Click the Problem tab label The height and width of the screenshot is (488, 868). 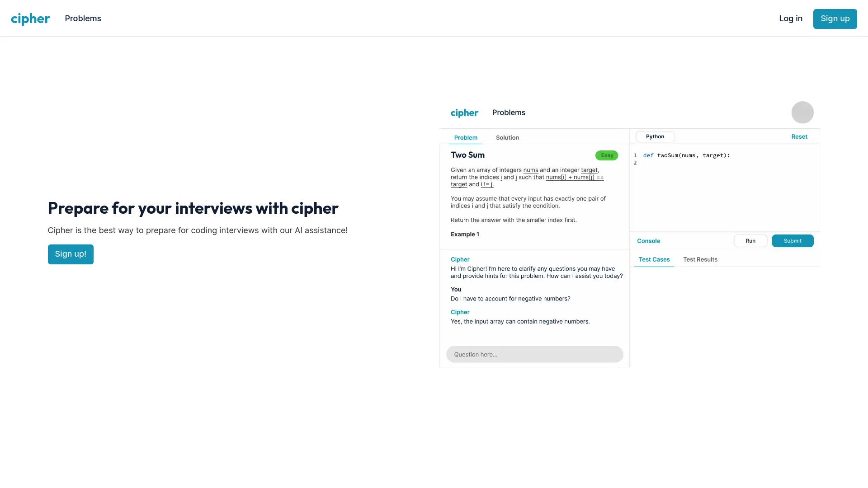pos(466,138)
